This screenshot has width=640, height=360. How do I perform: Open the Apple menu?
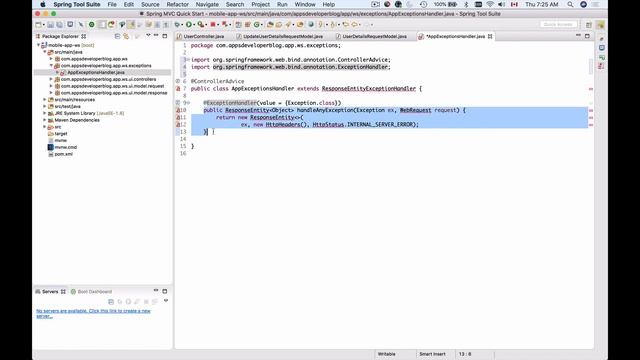pos(42,4)
